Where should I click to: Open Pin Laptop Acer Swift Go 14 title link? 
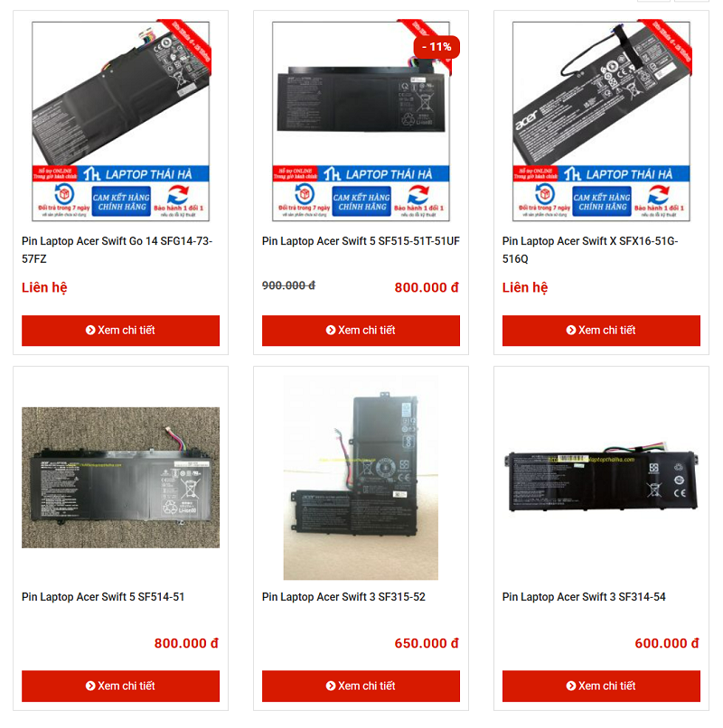coord(117,250)
